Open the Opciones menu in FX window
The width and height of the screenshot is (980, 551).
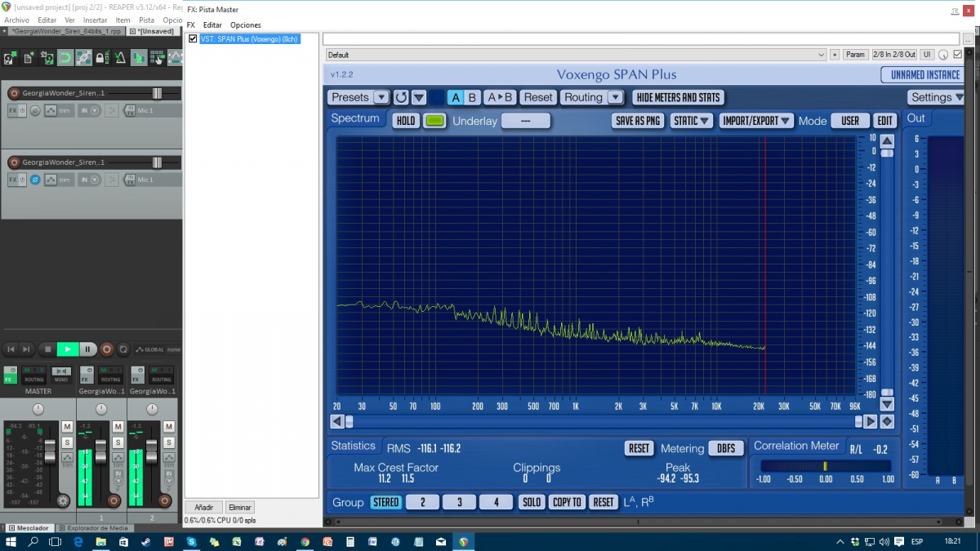tap(245, 25)
